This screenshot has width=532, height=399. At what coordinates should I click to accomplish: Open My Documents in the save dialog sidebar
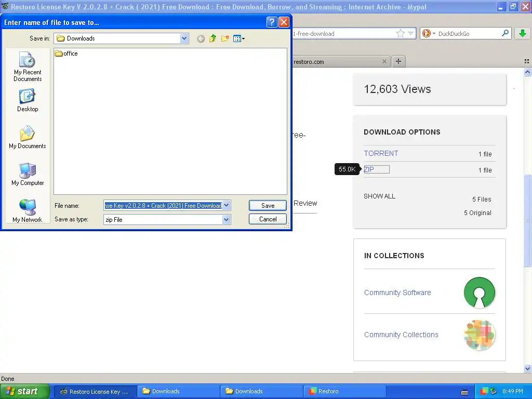click(x=28, y=137)
